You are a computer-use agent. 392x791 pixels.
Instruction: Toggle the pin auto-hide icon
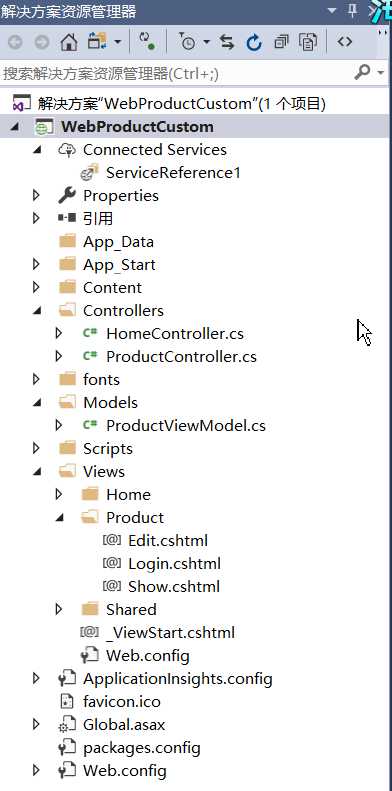tap(353, 11)
